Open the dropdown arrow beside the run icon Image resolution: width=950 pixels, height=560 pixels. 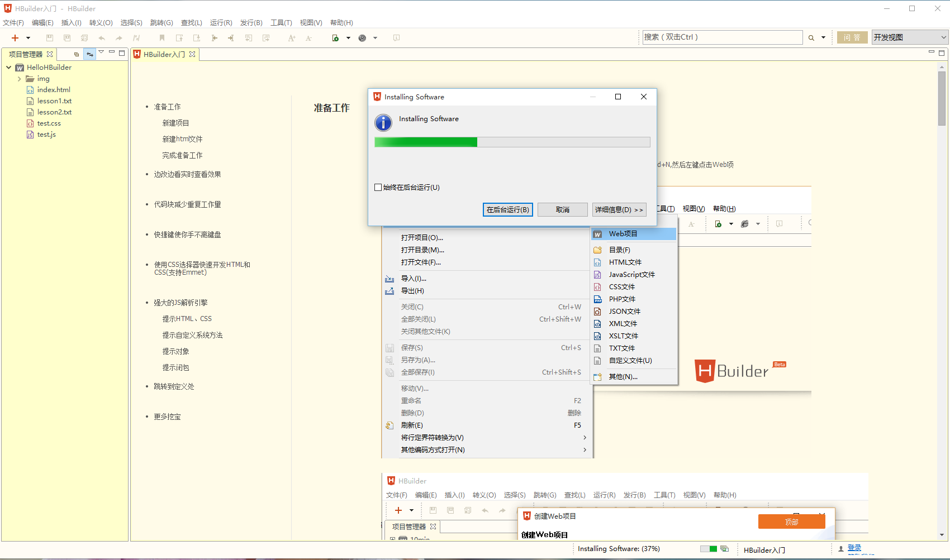pos(348,37)
